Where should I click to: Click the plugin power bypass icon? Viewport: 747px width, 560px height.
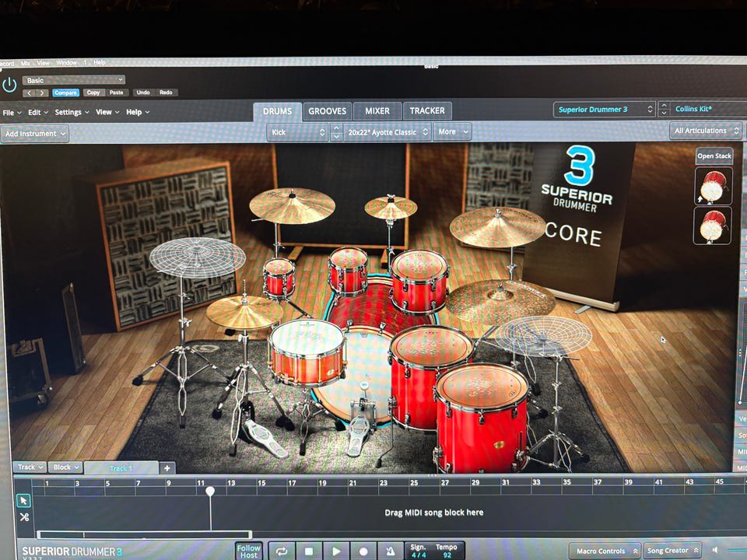9,85
